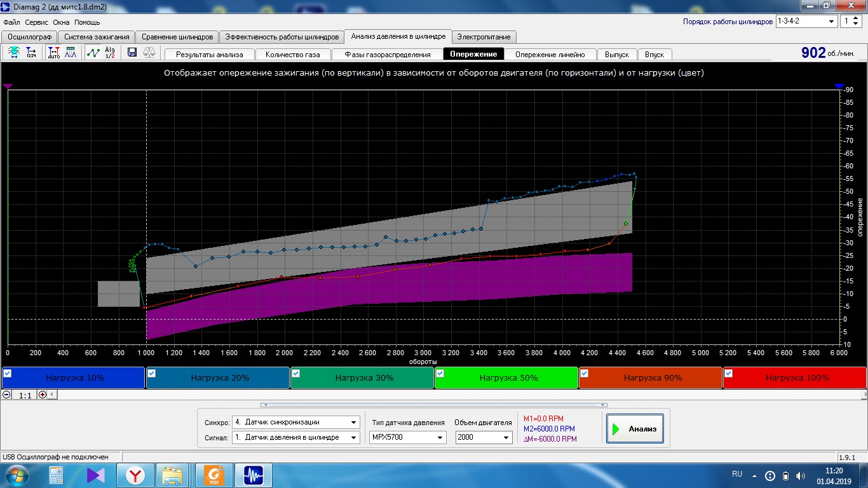Screen dimensions: 868x488
Task: Open Опережение линейно sub-tab
Action: (x=550, y=55)
